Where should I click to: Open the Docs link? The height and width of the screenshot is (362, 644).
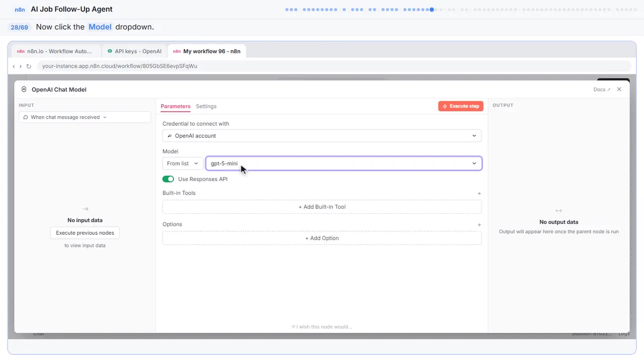pos(602,89)
